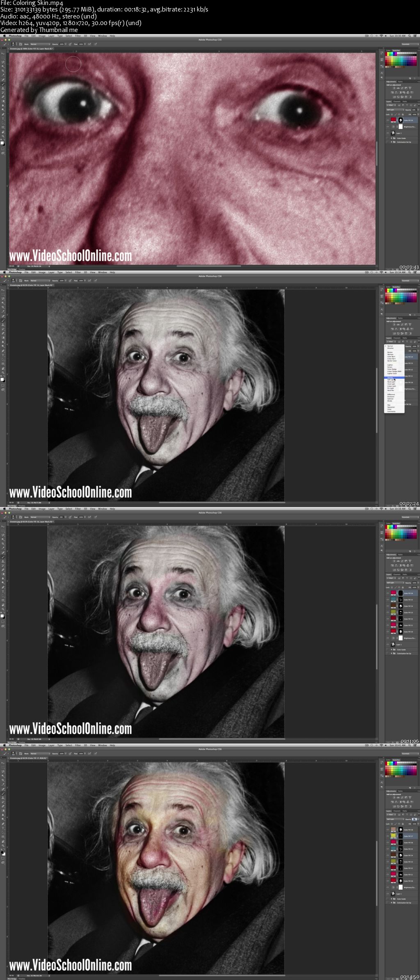Open the History panel icon in the 00:03:43 frame
The image size is (420, 980).
(382, 53)
